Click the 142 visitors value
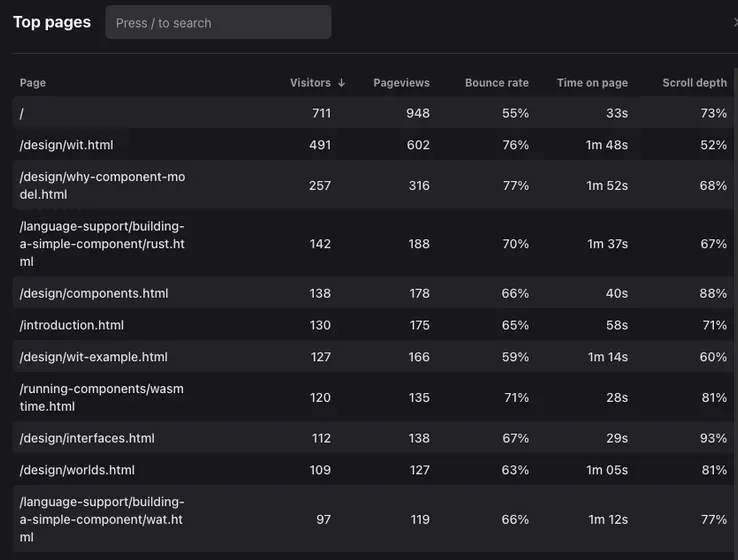Image resolution: width=738 pixels, height=560 pixels. [x=320, y=244]
